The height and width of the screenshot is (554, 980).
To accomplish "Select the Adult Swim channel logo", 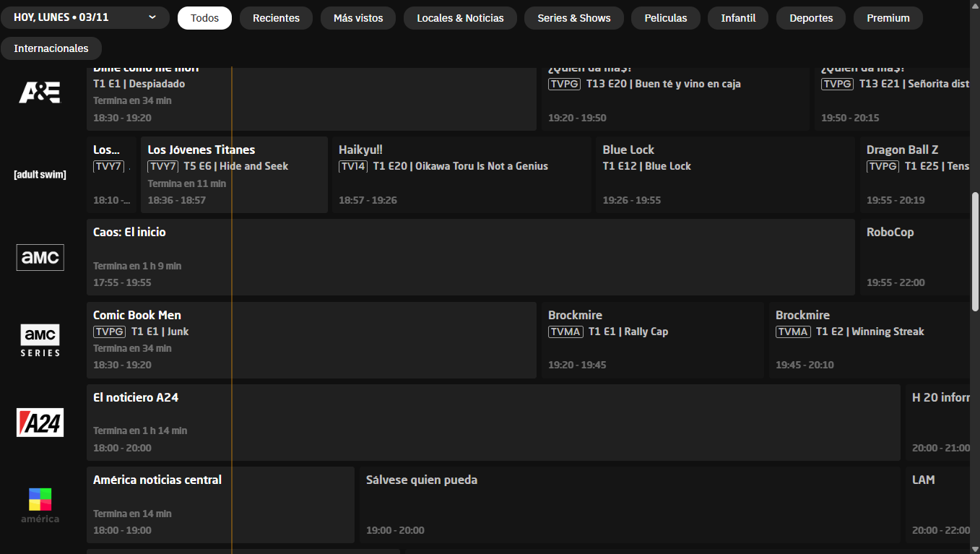I will 40,175.
